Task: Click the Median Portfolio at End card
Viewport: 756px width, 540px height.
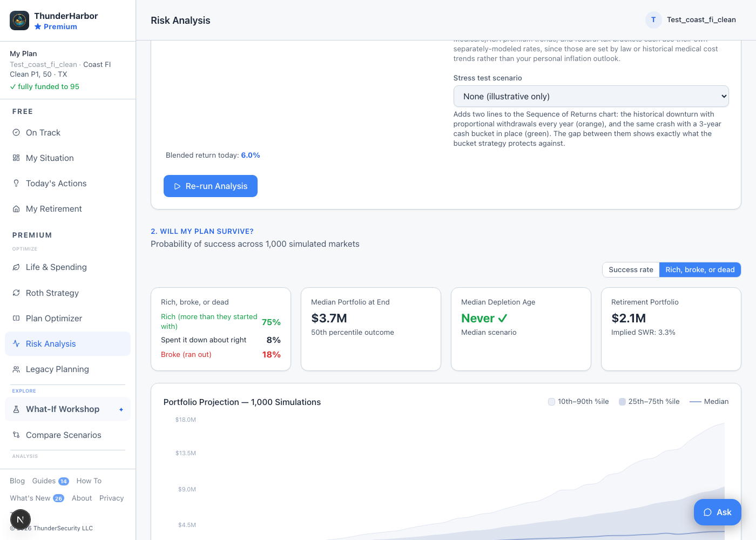Action: tap(371, 329)
